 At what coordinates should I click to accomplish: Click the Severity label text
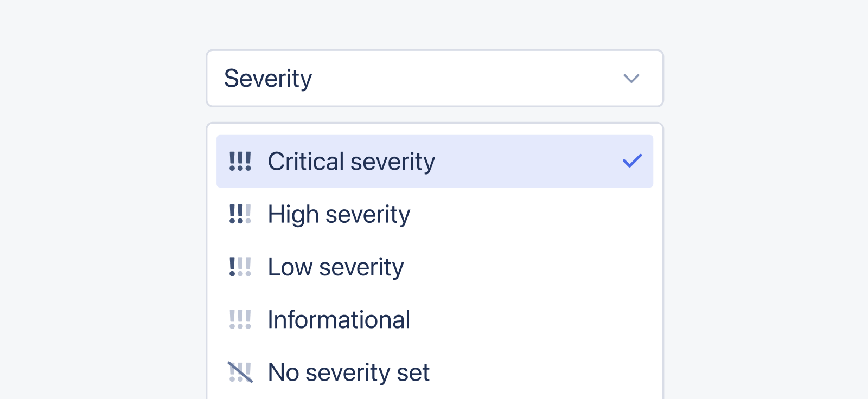click(268, 79)
